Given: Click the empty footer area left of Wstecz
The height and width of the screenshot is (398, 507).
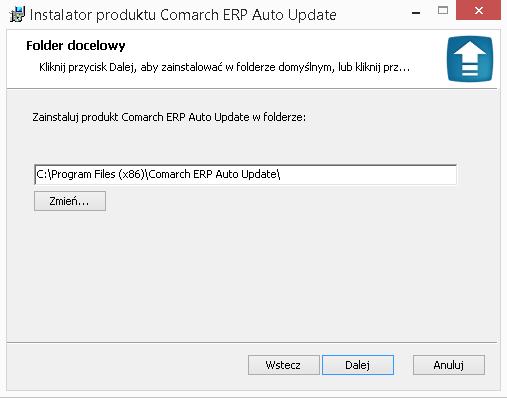Looking at the screenshot, I should (127, 365).
